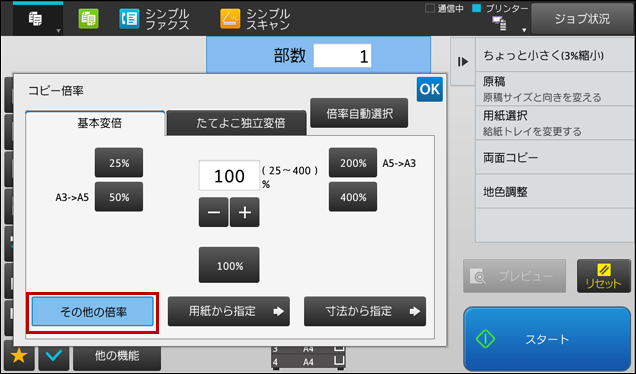636x374 pixels.
Task: Increase ratio with the plus button
Action: (245, 212)
